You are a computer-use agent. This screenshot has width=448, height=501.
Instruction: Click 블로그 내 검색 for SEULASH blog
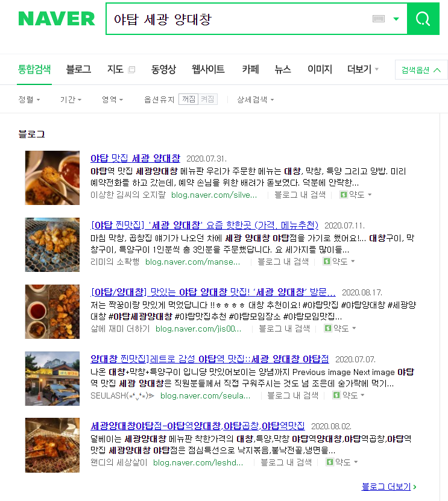(x=292, y=395)
